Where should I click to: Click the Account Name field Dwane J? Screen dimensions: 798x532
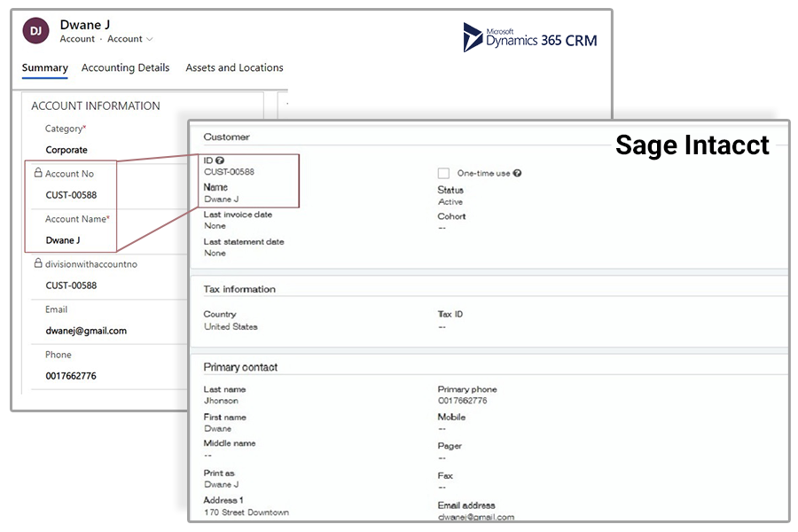pyautogui.click(x=65, y=240)
